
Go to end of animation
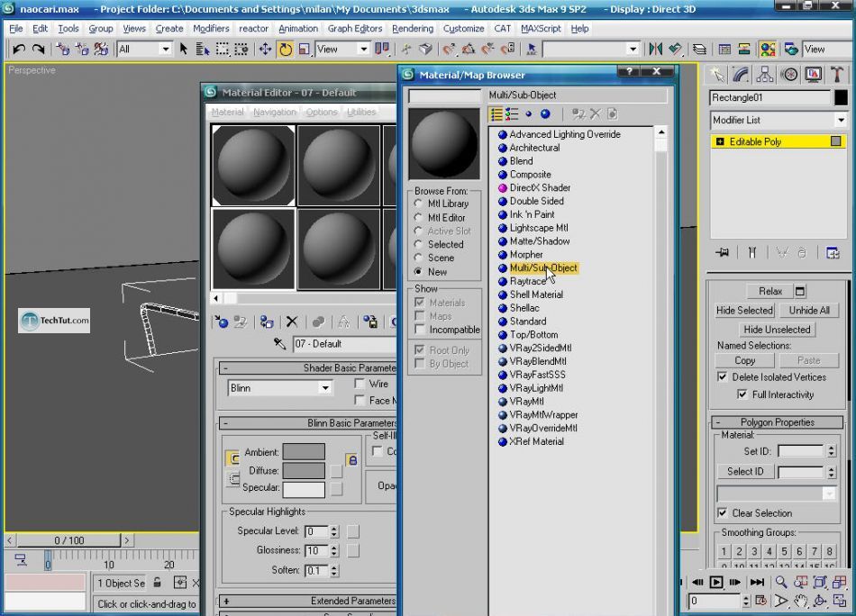pos(757,582)
